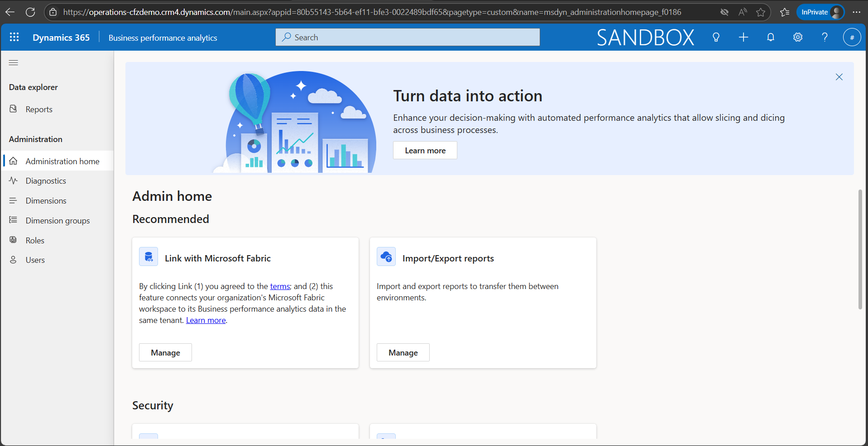Manage the Link with Microsoft Fabric card
868x446 pixels.
(165, 353)
